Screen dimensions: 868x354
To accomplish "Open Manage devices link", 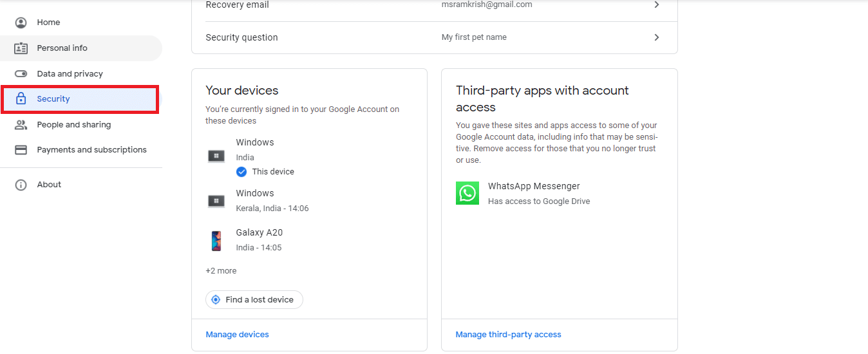I will pos(238,335).
